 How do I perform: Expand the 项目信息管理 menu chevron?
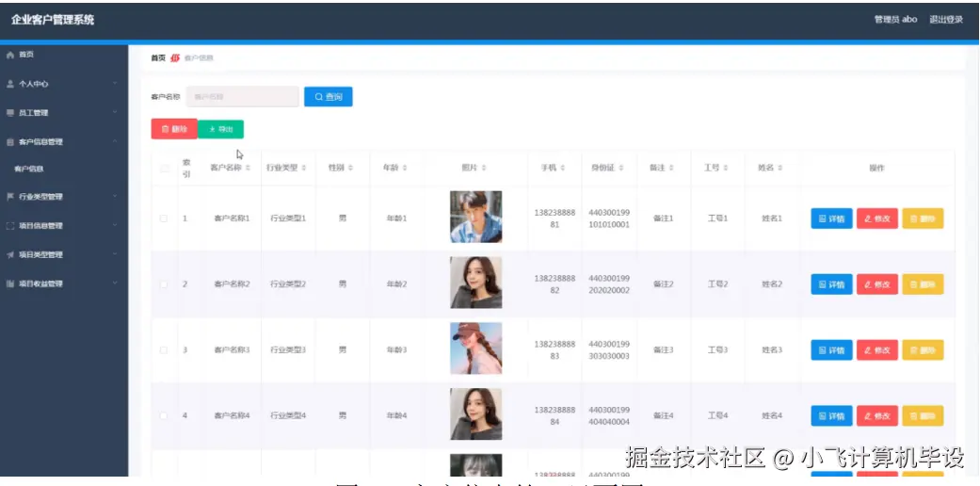pyautogui.click(x=115, y=224)
